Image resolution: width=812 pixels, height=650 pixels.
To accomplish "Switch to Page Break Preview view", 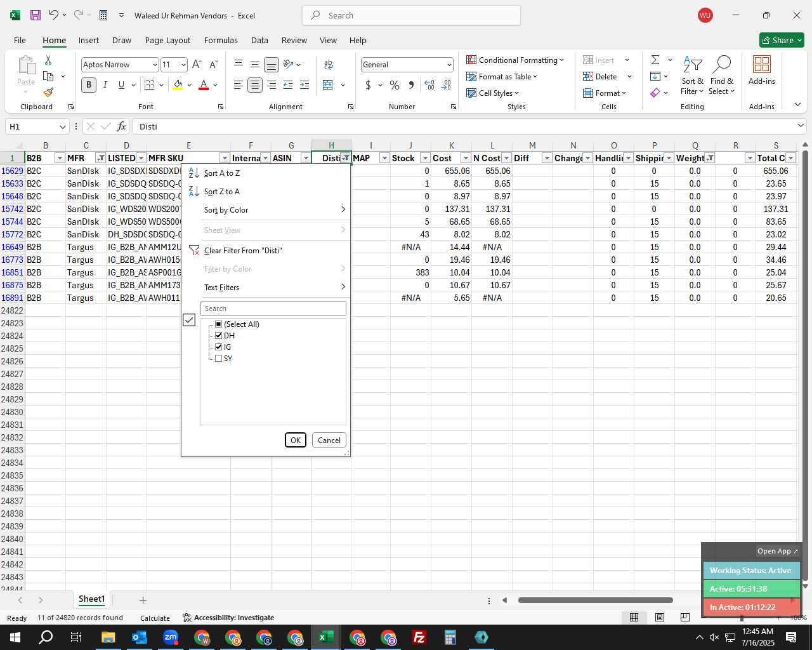I will (x=684, y=617).
